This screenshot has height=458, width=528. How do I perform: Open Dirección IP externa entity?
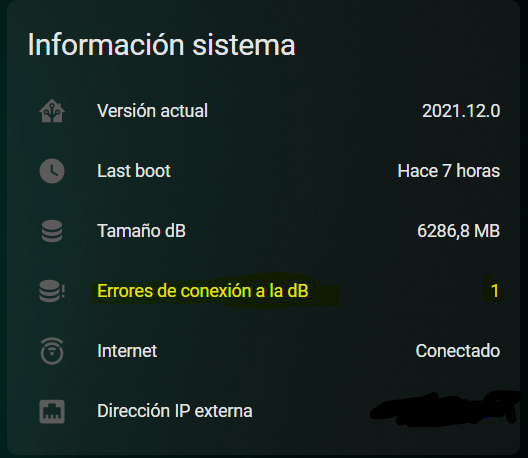(175, 411)
